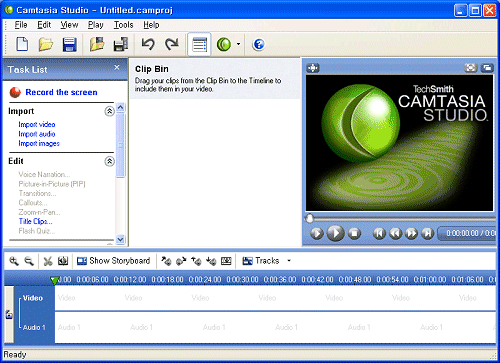Screen dimensions: 500x363
Task: Open dropdown arrow next to green sphere
Action: pos(238,44)
